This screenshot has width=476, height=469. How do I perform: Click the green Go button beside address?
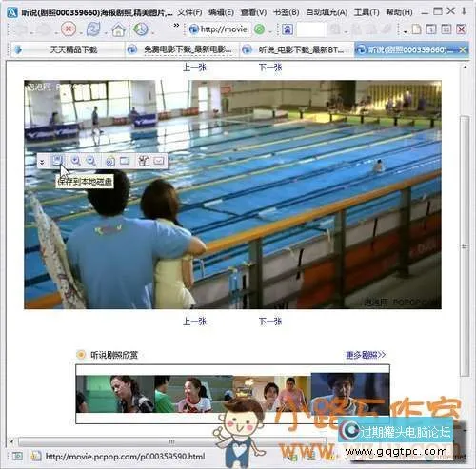260,29
